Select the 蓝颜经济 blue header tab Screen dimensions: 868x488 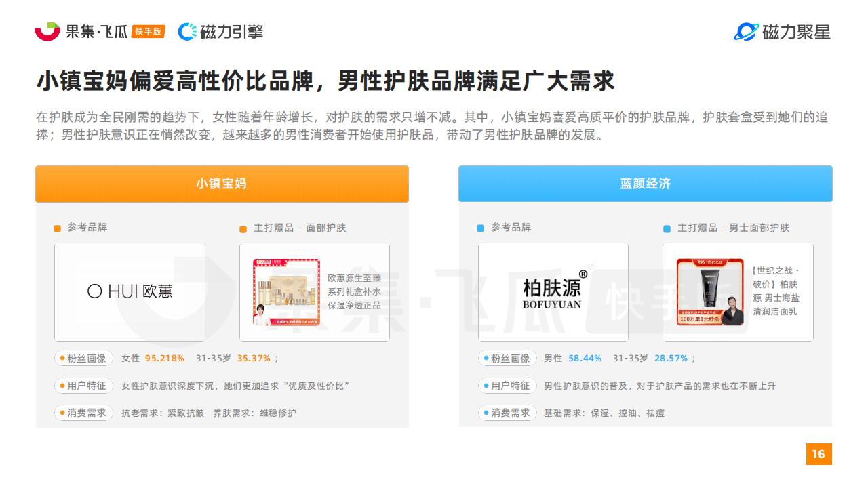pyautogui.click(x=646, y=184)
